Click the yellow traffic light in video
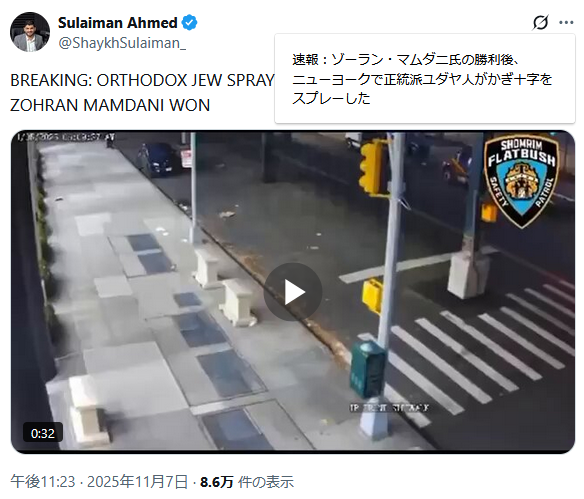584x499 pixels. coord(372,167)
